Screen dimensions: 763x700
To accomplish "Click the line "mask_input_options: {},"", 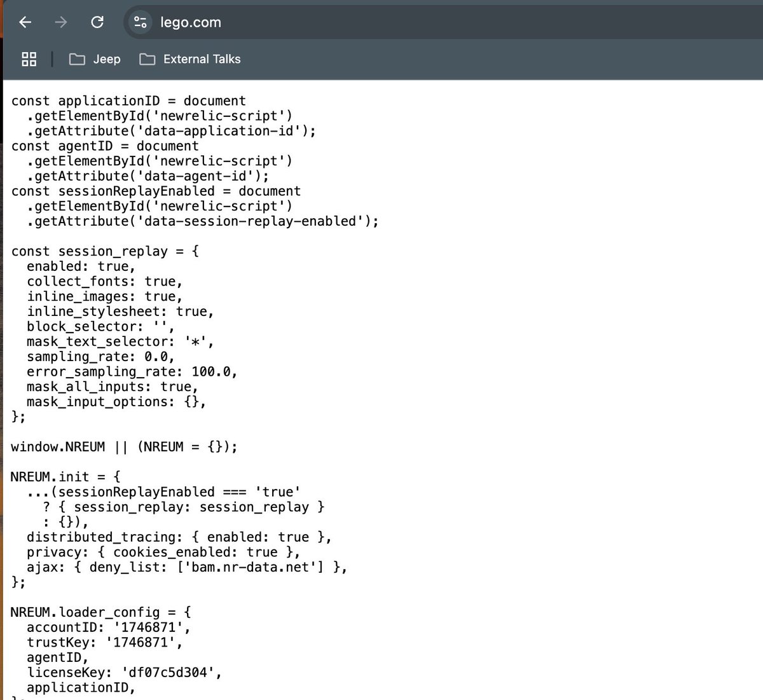I will click(x=116, y=402).
